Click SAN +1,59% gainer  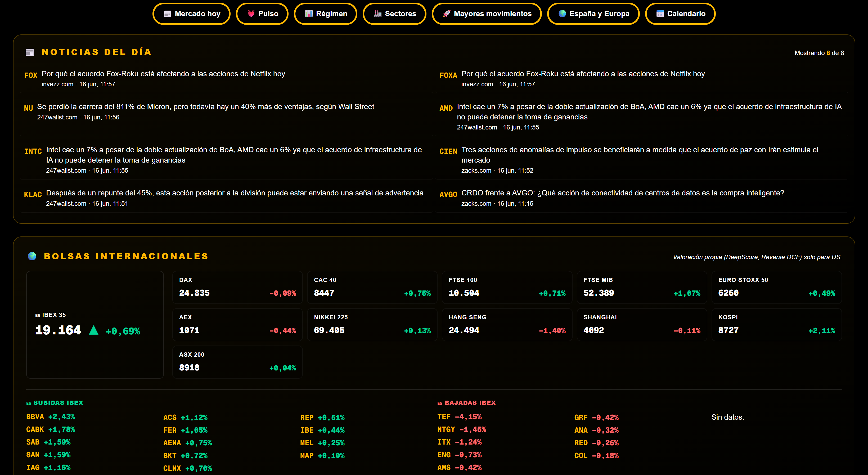click(x=48, y=455)
